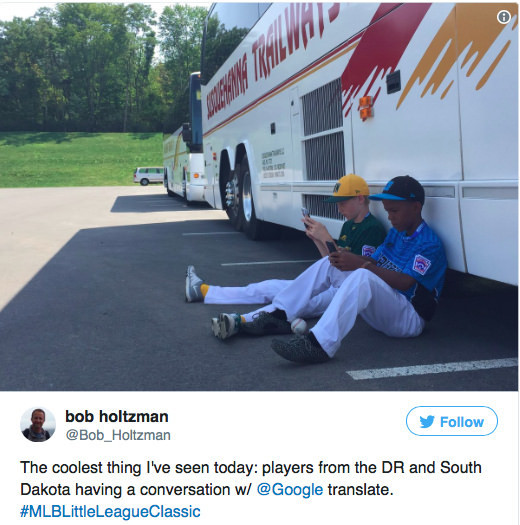Open bob holtzman's profile avatar
The height and width of the screenshot is (525, 520).
(x=38, y=424)
